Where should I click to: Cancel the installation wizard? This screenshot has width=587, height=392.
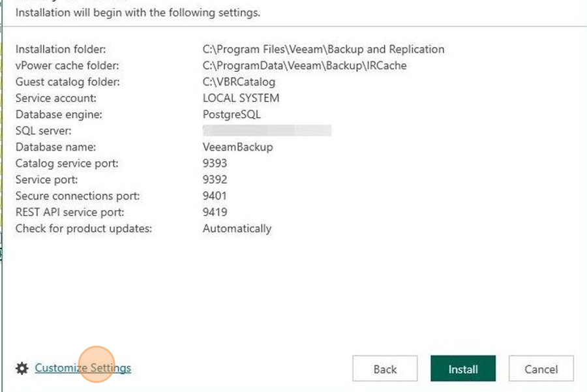(x=541, y=369)
